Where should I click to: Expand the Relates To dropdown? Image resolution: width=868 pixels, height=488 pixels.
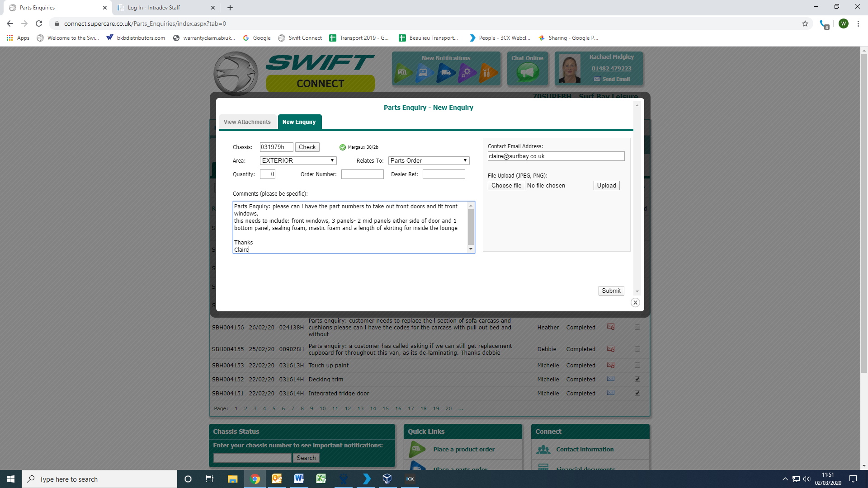pyautogui.click(x=429, y=160)
